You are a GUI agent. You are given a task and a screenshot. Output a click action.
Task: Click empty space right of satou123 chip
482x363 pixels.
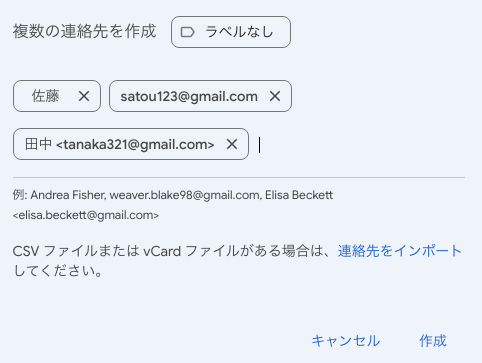378,96
